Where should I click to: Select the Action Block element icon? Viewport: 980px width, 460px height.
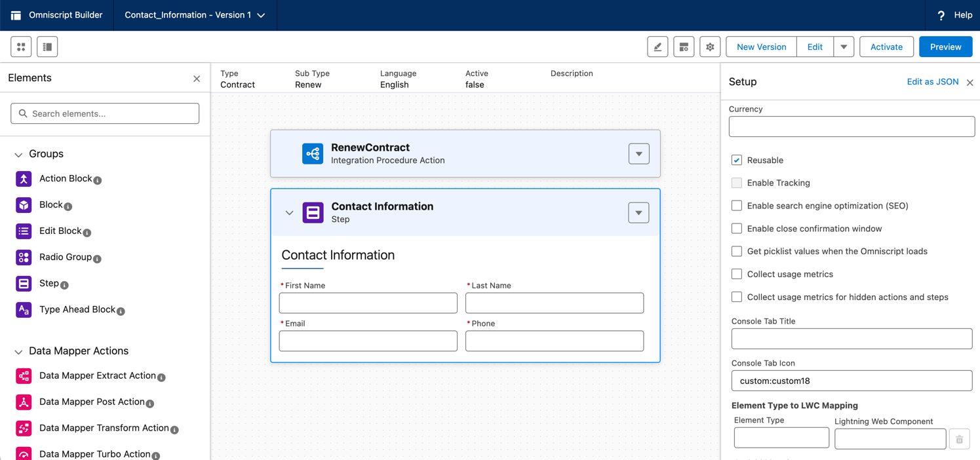[24, 179]
